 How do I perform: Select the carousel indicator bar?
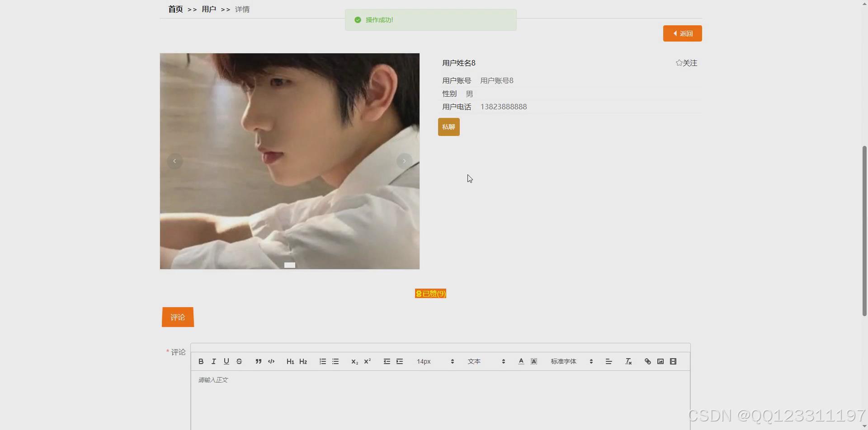tap(290, 265)
